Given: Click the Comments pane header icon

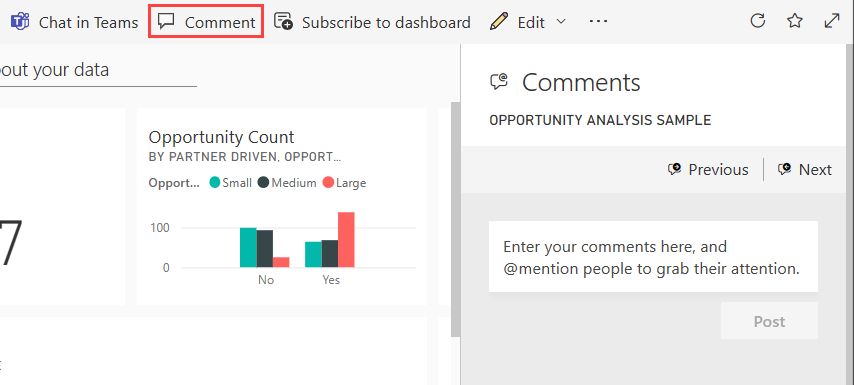Looking at the screenshot, I should point(499,82).
